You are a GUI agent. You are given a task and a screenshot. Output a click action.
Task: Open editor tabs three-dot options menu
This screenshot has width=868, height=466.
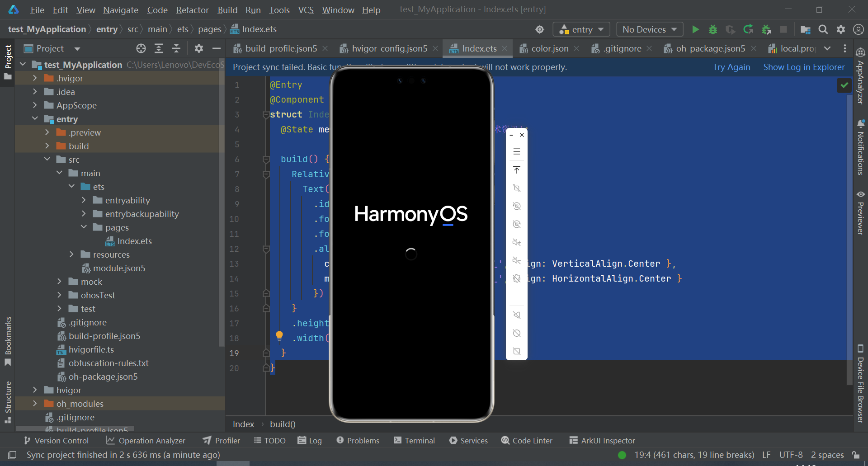tap(844, 48)
